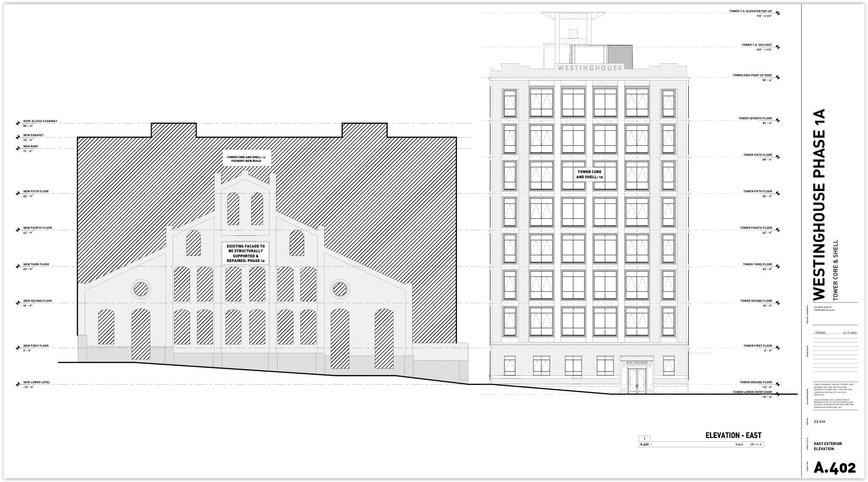Click the Tower Ground Floor elevation marker
The image size is (868, 482).
coord(778,385)
